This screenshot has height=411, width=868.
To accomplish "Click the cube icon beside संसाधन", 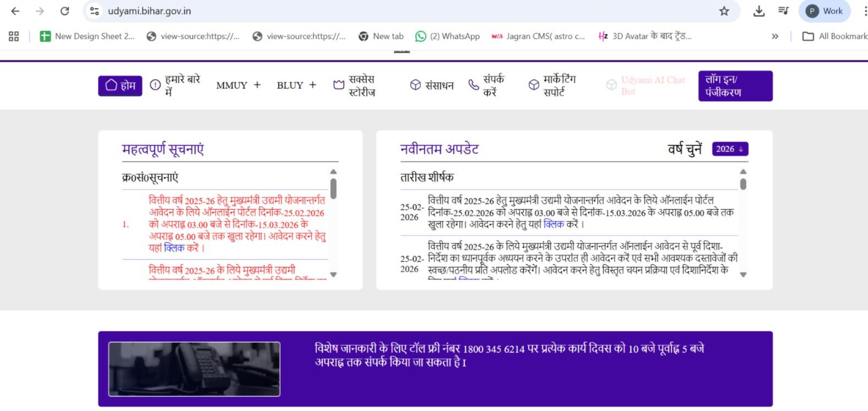I will 415,85.
